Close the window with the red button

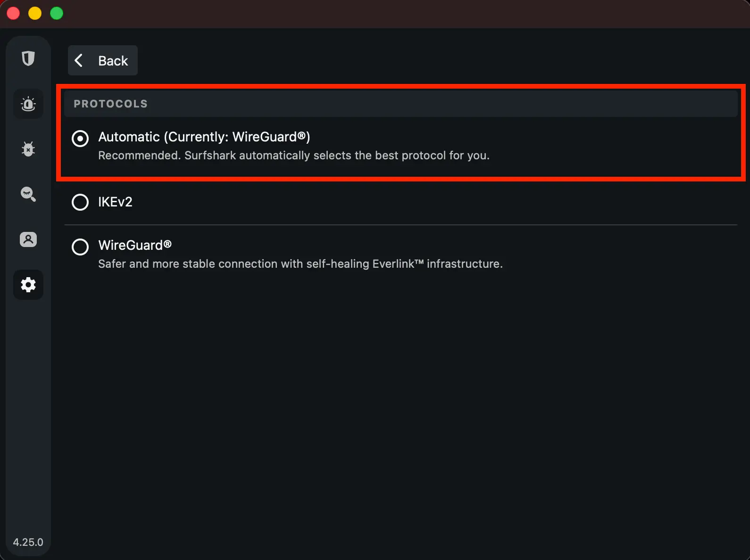coord(13,13)
